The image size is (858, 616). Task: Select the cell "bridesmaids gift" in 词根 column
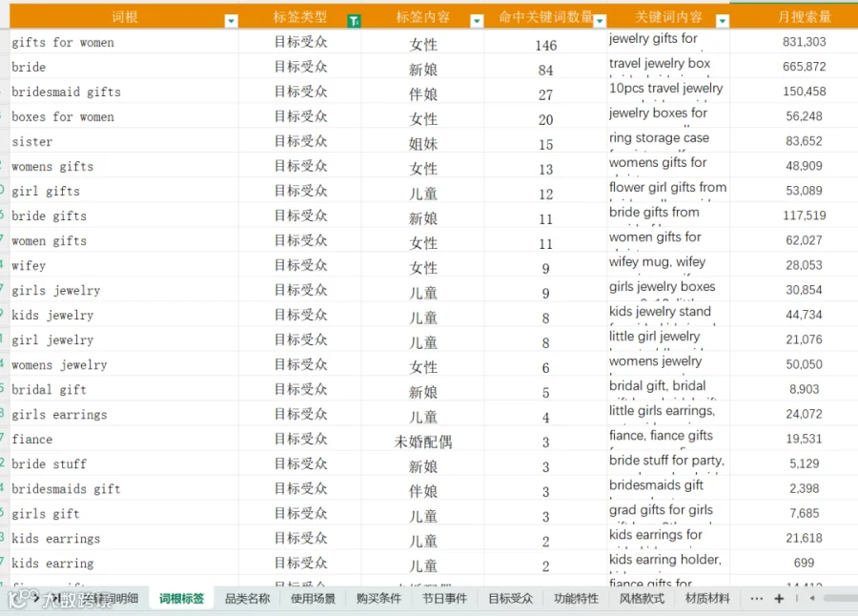pyautogui.click(x=124, y=488)
